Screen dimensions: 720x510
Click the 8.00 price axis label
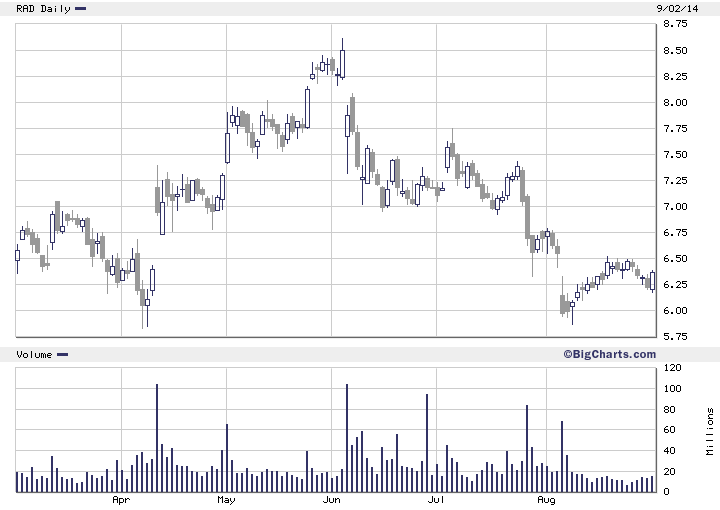tap(675, 102)
